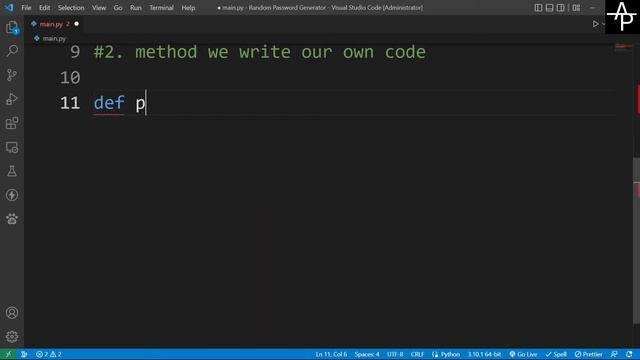Viewport: 640px width, 360px height.
Task: Expand run options dropdown arrow
Action: pos(603,24)
